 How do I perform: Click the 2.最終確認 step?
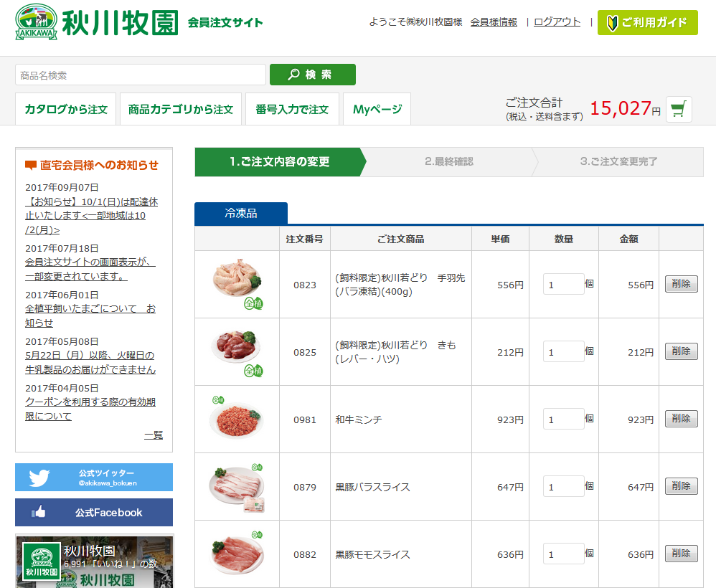(x=449, y=161)
